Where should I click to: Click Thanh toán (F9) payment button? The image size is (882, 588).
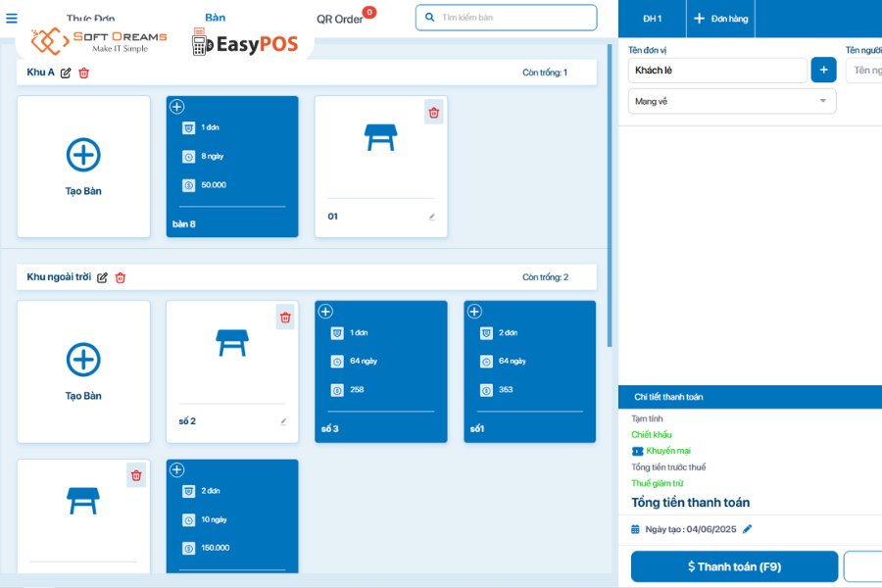(737, 565)
